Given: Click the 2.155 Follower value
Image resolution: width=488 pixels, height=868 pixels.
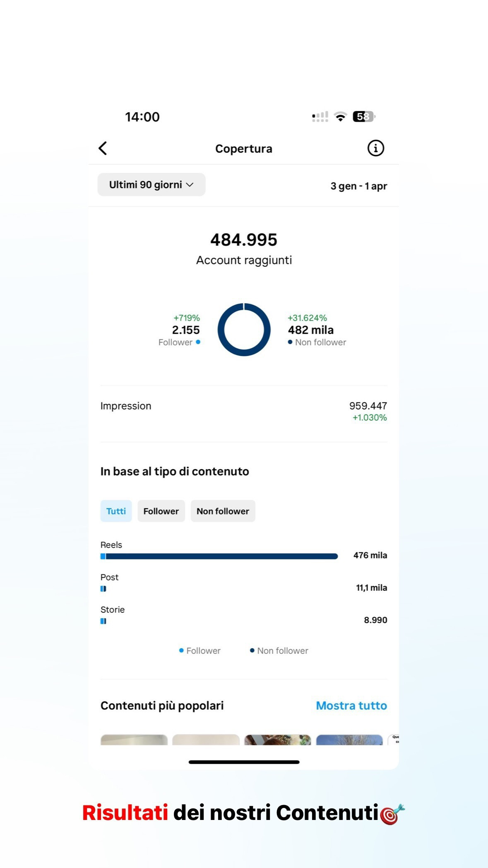Looking at the screenshot, I should tap(186, 330).
